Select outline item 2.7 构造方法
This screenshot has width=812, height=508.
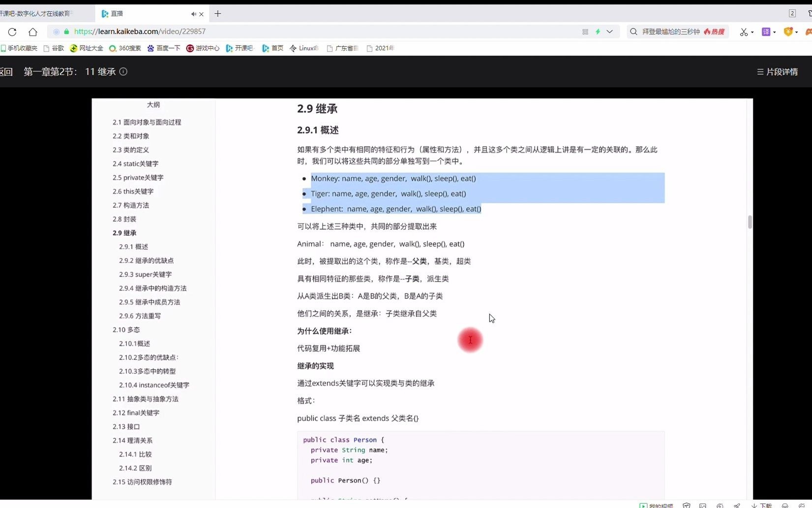[130, 205]
